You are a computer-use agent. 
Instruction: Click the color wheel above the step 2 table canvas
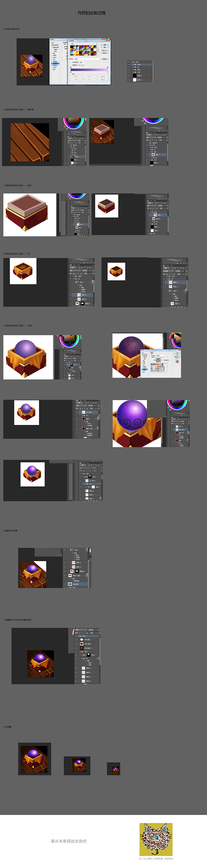pyautogui.click(x=74, y=122)
